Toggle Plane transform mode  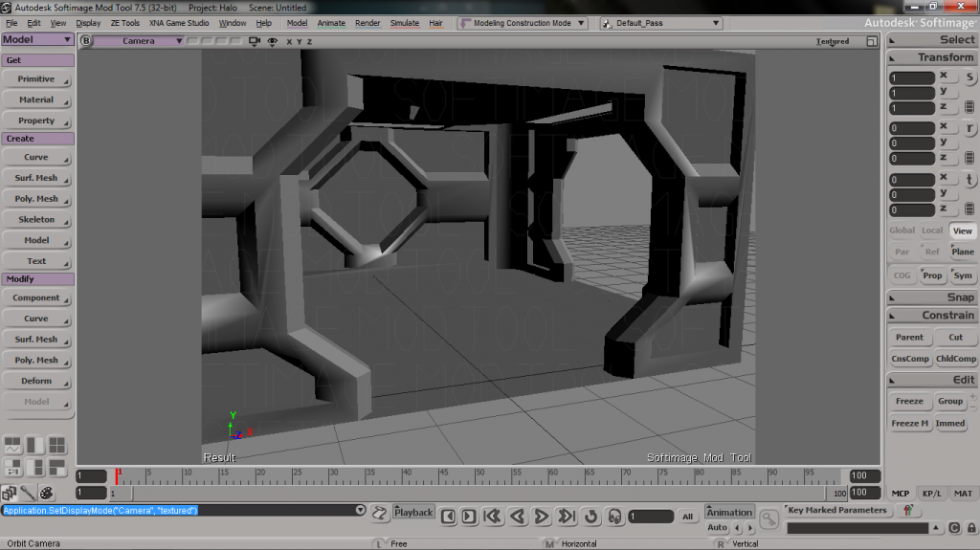963,252
